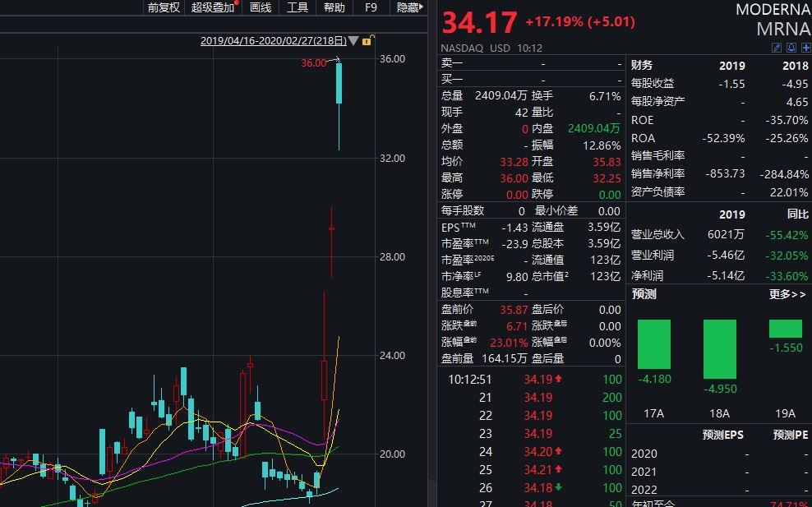Click the +17.19% (+5.01) change value
This screenshot has height=507, width=812.
click(580, 21)
